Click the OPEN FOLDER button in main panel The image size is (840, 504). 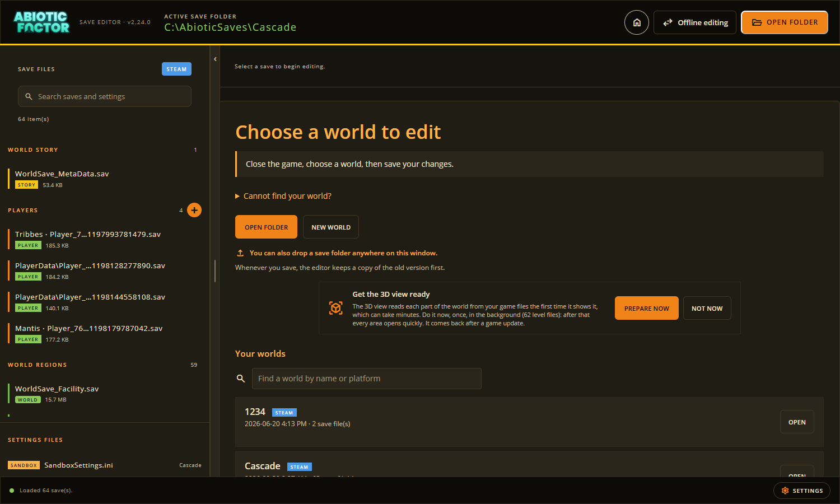pos(266,227)
